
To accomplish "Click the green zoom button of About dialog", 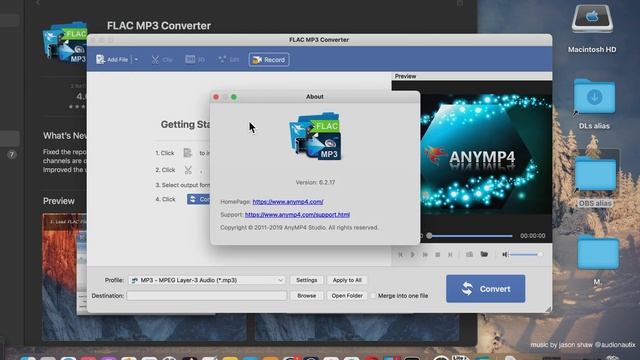I will pos(234,97).
